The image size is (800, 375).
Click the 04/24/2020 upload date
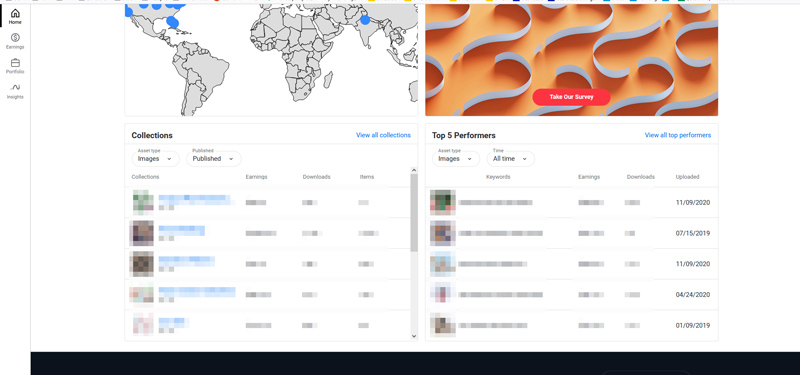(x=693, y=294)
